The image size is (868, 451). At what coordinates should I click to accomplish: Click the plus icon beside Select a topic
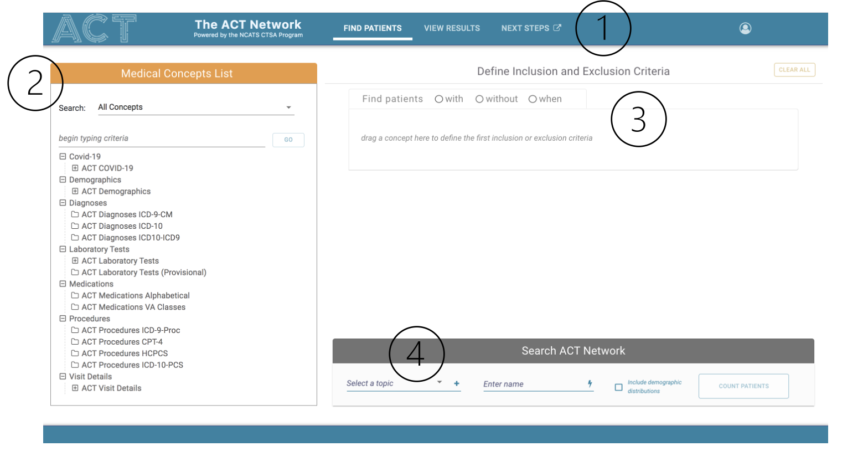(457, 383)
